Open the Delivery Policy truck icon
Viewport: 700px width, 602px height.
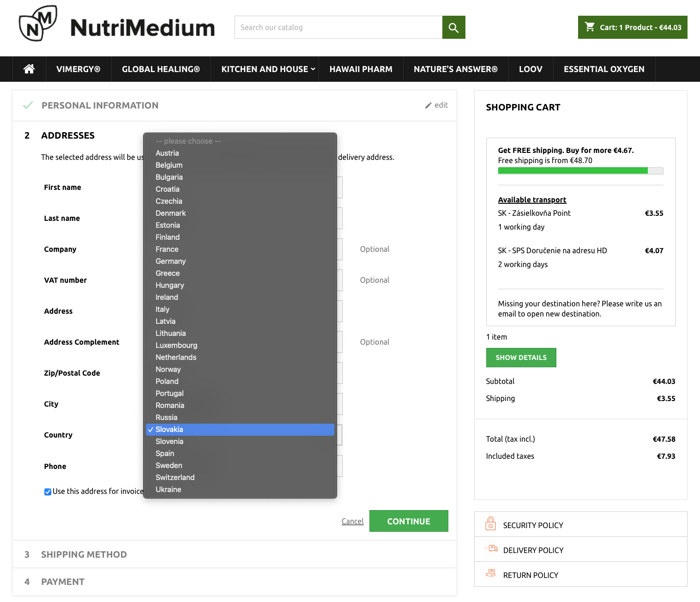[490, 549]
